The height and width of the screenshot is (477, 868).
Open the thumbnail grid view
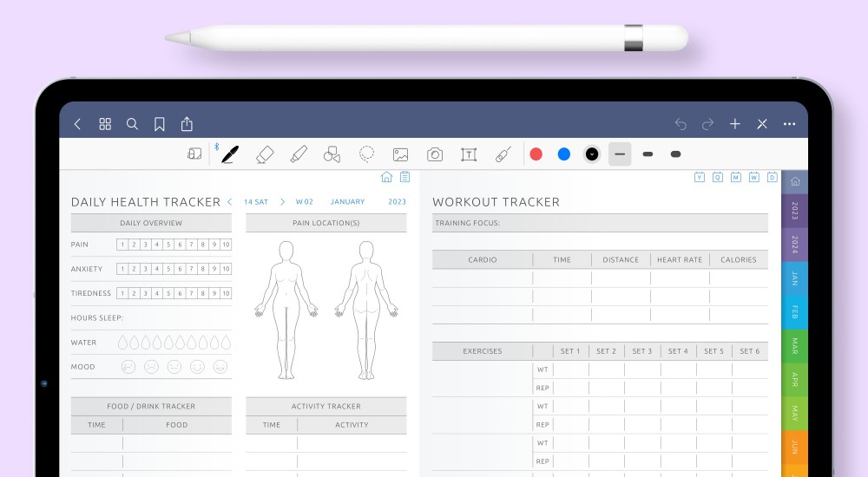pyautogui.click(x=105, y=124)
